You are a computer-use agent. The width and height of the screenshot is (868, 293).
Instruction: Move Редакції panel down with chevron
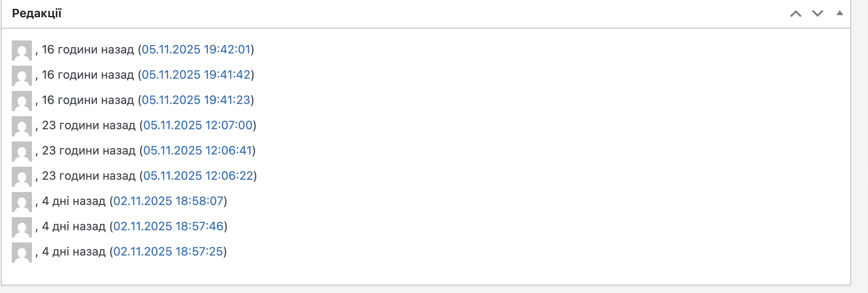[x=817, y=13]
